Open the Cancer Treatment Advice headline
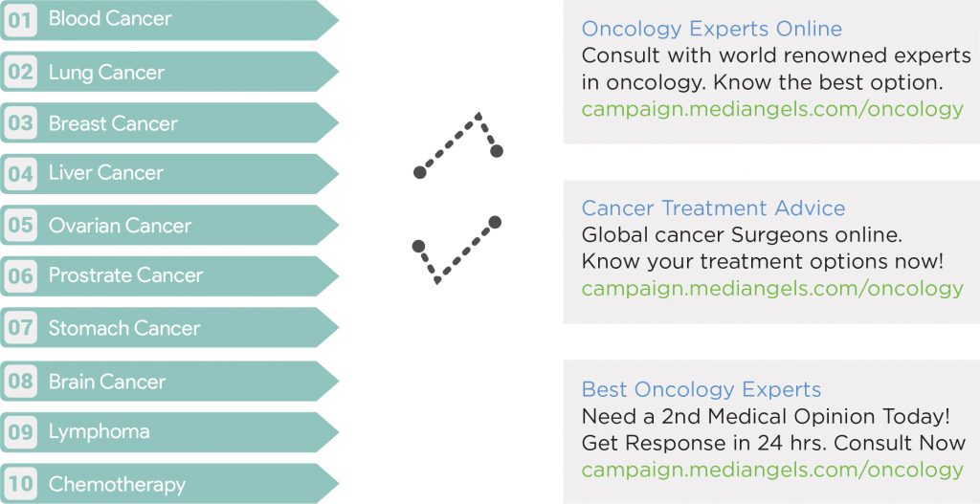The image size is (980, 504). (x=713, y=208)
